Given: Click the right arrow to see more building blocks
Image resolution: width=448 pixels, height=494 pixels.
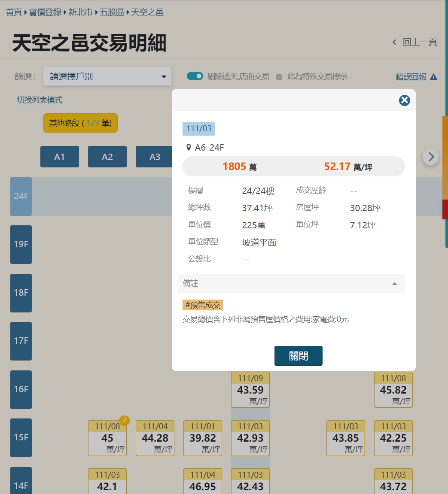Looking at the screenshot, I should (x=430, y=157).
